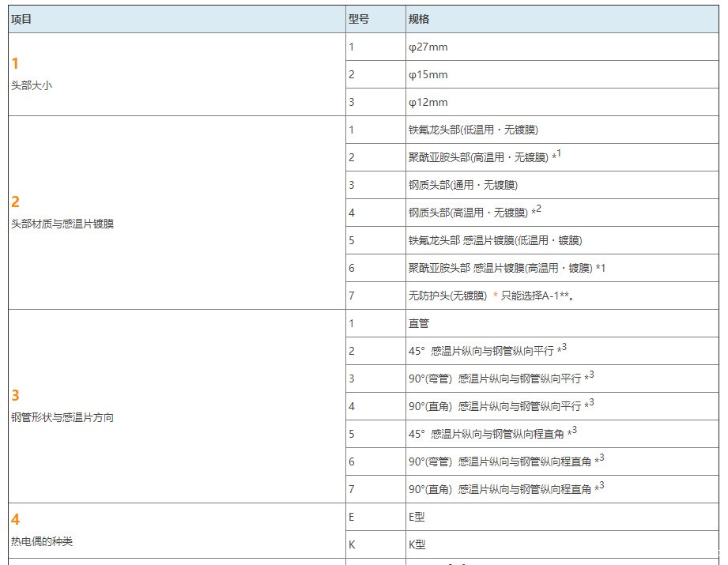Image resolution: width=728 pixels, height=565 pixels.
Task: Select the 直管 specification cell
Action: pyautogui.click(x=418, y=323)
